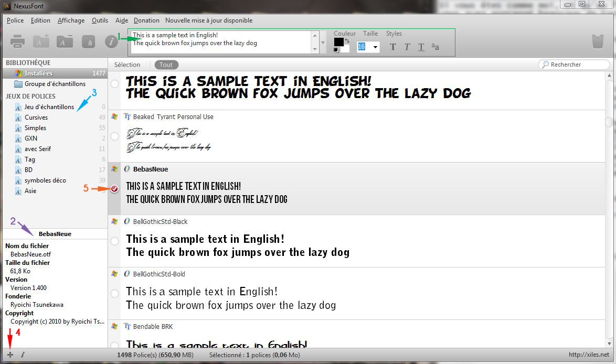Click the TrueType icon beside Bendable BRK
The height and width of the screenshot is (364, 616).
[x=127, y=326]
